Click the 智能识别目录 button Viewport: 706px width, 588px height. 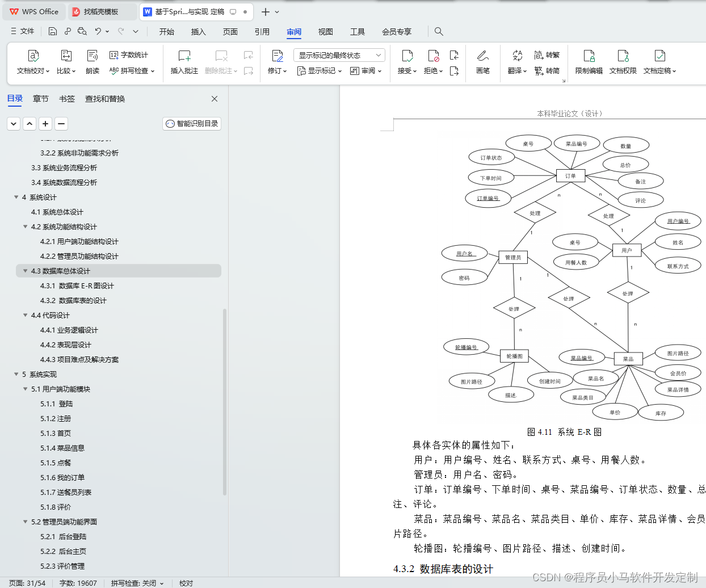[x=191, y=123]
